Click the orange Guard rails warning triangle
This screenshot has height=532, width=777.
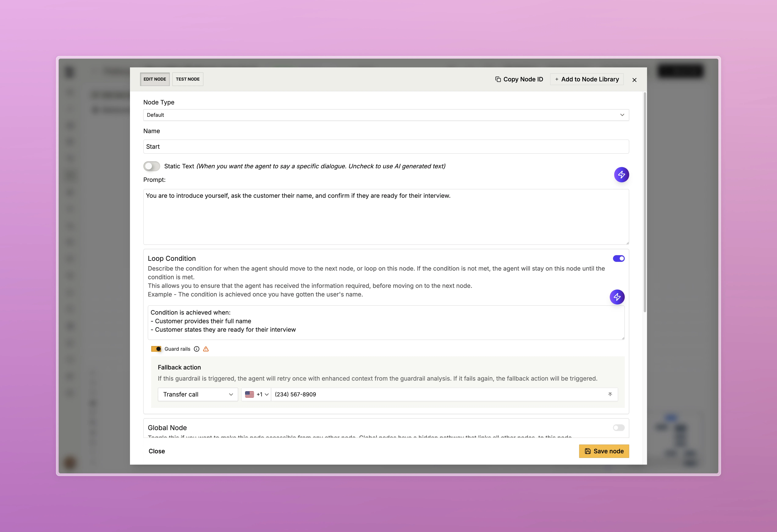[206, 349]
